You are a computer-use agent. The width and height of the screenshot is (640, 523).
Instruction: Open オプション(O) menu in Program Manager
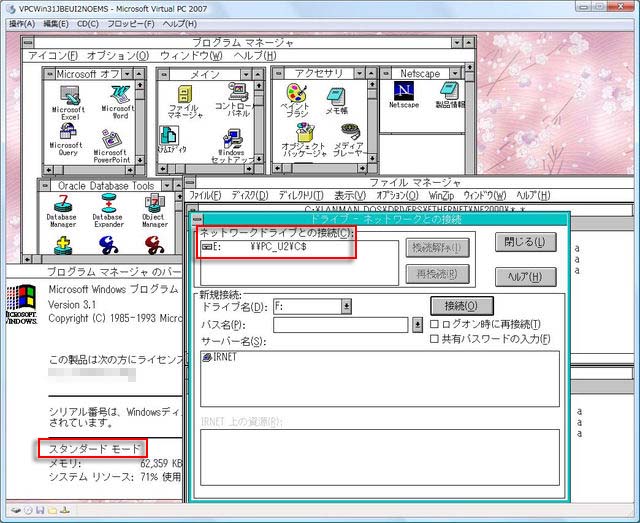[118, 55]
